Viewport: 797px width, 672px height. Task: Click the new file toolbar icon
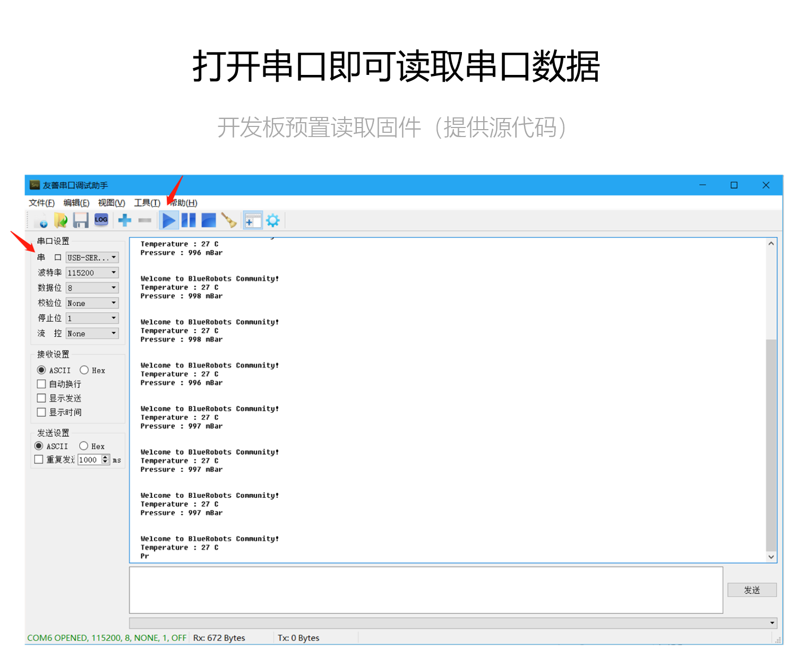tap(41, 220)
